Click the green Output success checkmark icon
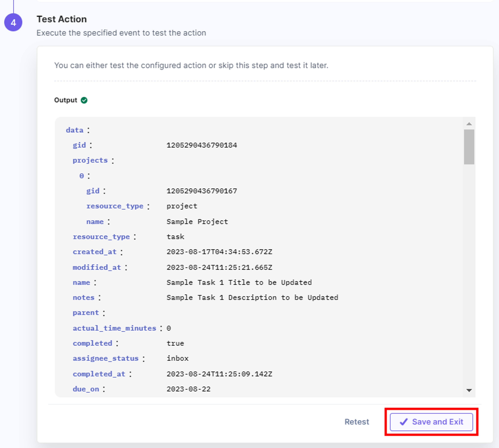The height and width of the screenshot is (448, 499). pos(84,100)
